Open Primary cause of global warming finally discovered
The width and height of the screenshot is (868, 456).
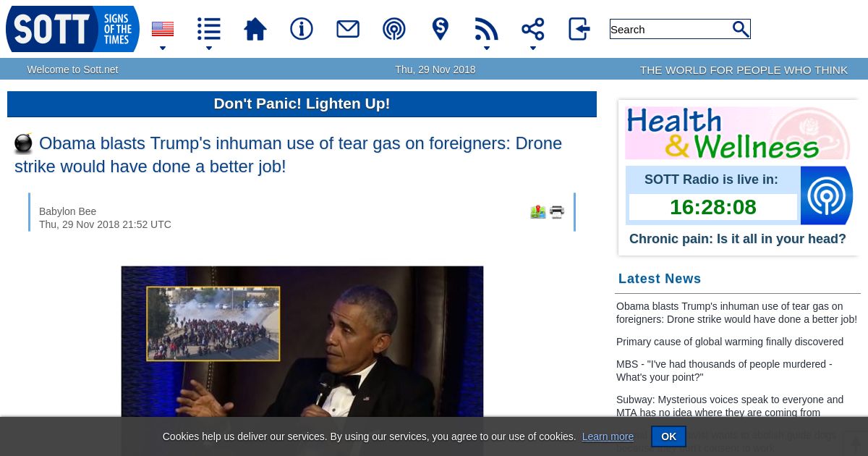pyautogui.click(x=730, y=342)
